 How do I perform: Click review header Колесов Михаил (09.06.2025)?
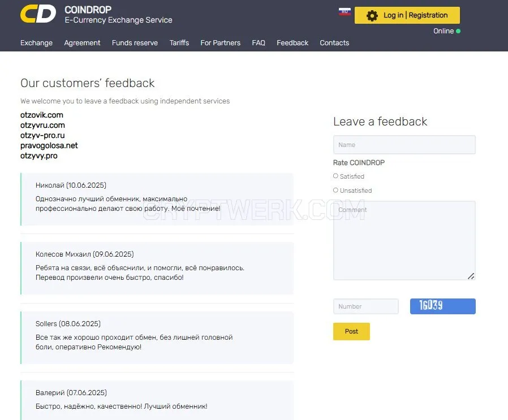click(x=84, y=254)
